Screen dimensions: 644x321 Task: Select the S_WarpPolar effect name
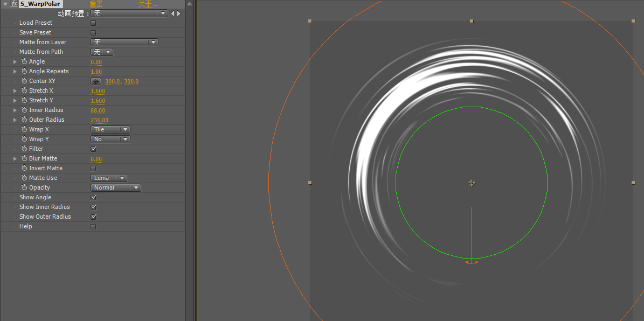[x=40, y=4]
